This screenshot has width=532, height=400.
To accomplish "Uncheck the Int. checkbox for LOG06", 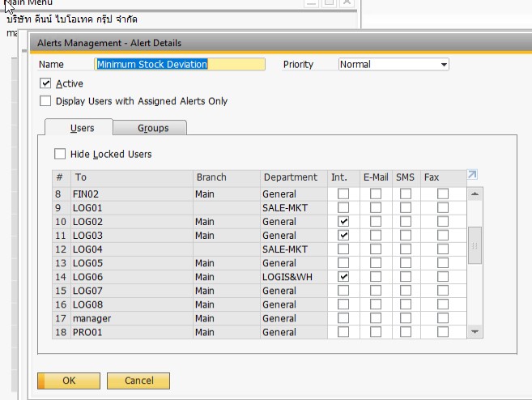I will [343, 276].
